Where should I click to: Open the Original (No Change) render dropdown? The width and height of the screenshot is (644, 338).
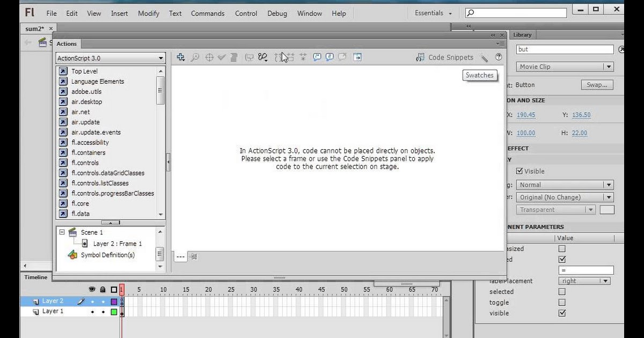coord(565,197)
